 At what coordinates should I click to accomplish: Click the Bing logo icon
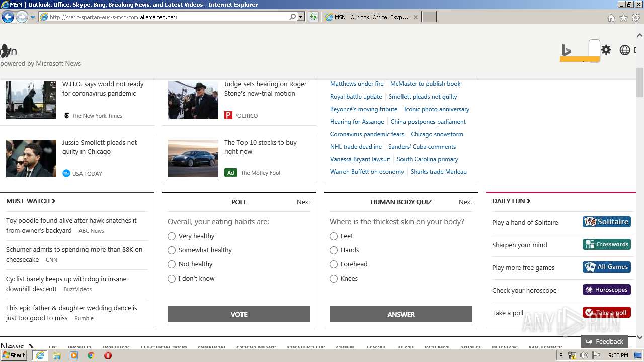pyautogui.click(x=567, y=50)
